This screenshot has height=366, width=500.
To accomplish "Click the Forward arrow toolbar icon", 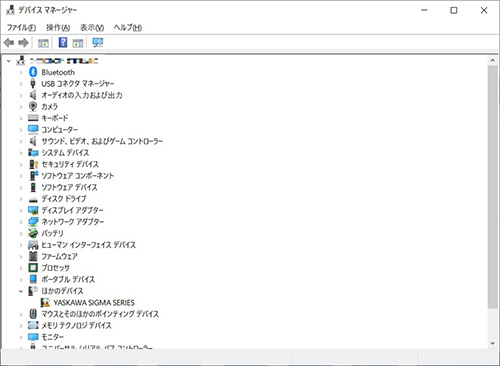I will (x=23, y=43).
